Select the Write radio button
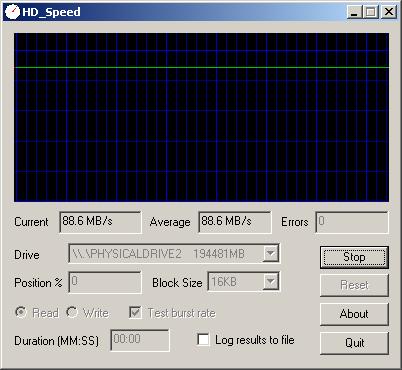402x370 pixels. tap(72, 312)
